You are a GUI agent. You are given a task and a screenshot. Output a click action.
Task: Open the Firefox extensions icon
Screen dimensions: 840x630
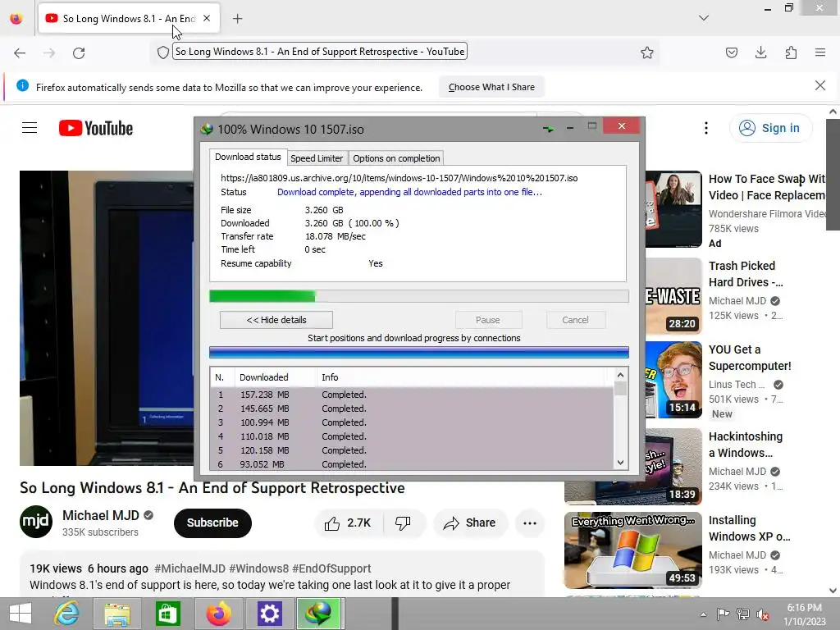coord(791,52)
